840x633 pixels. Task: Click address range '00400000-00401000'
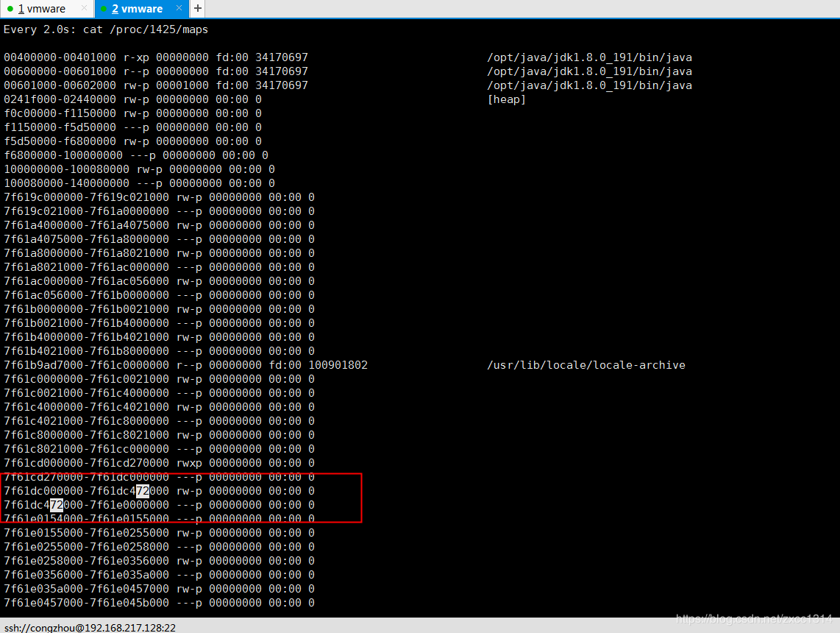pos(60,57)
